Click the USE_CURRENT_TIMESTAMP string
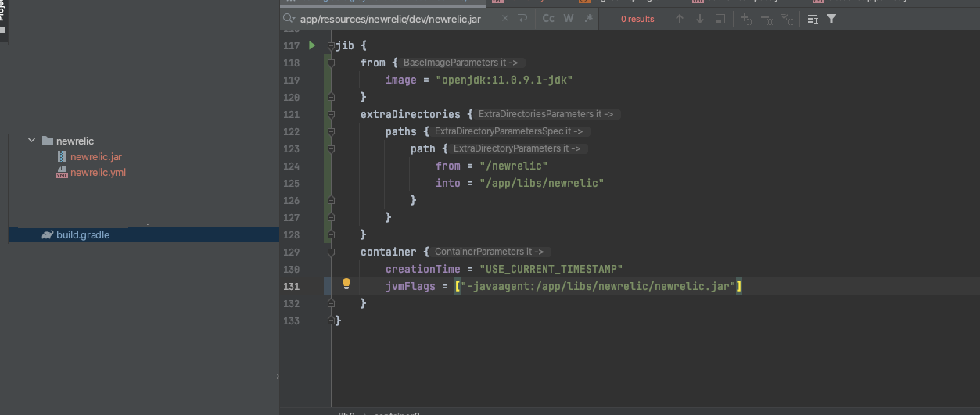This screenshot has width=980, height=415. [x=551, y=269]
